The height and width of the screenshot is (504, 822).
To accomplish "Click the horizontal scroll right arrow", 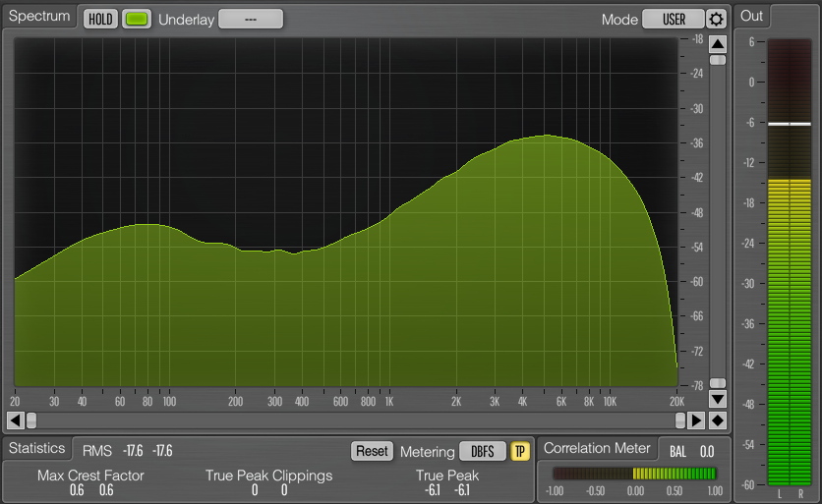I will pos(696,420).
